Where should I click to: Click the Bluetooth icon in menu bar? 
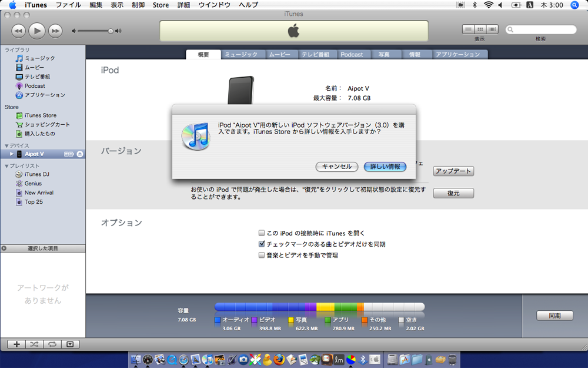click(x=475, y=5)
